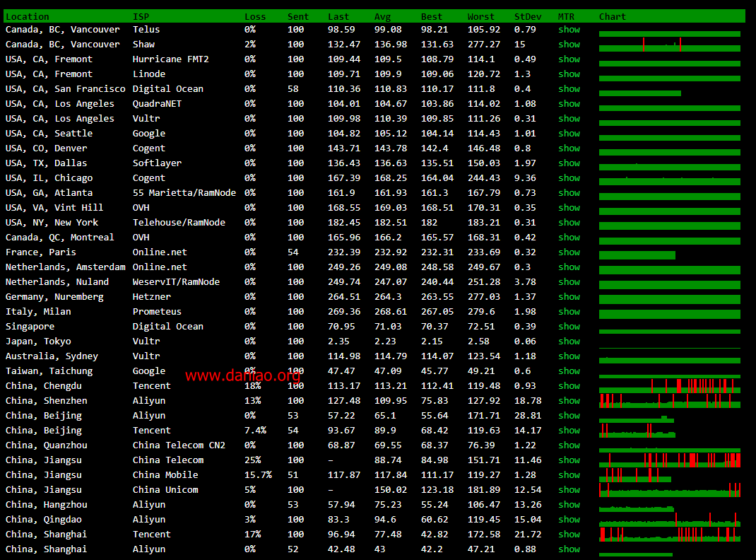756x560 pixels.
Task: Show MTR for Shanghai Tencent row
Action: click(569, 535)
